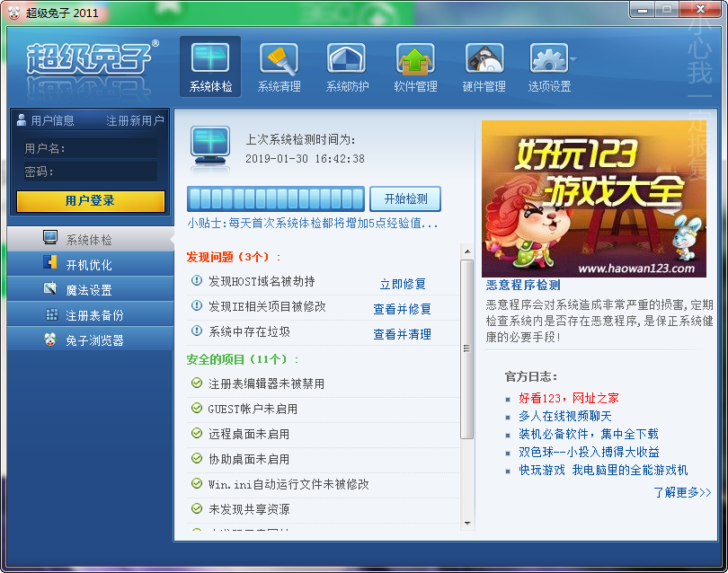Click the 发现问题（3个） heading
The width and height of the screenshot is (728, 573).
pos(234,257)
